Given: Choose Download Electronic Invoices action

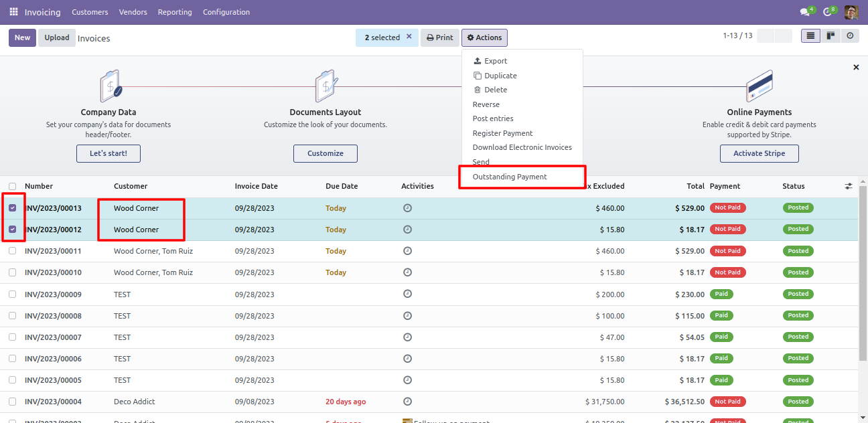Looking at the screenshot, I should (x=522, y=147).
